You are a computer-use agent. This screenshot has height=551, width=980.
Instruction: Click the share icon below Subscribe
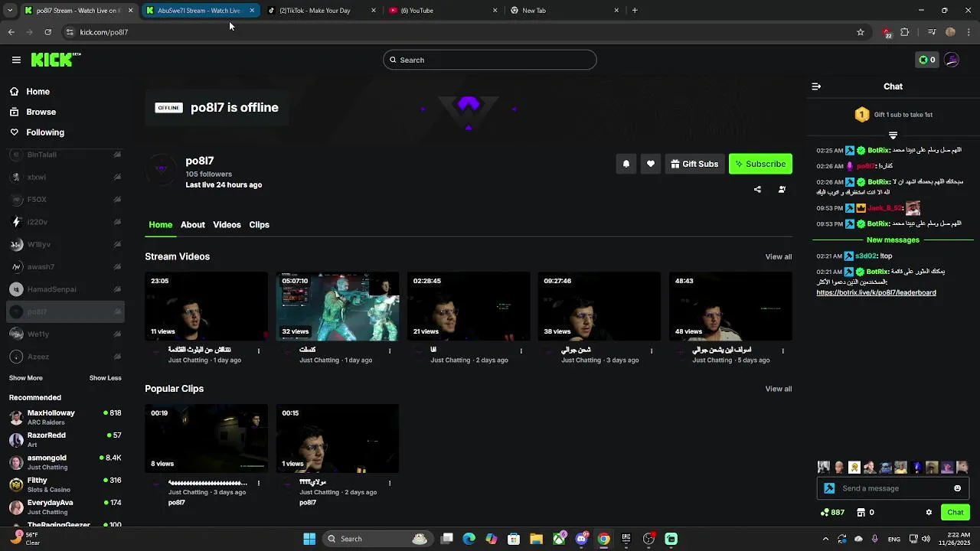tap(757, 190)
